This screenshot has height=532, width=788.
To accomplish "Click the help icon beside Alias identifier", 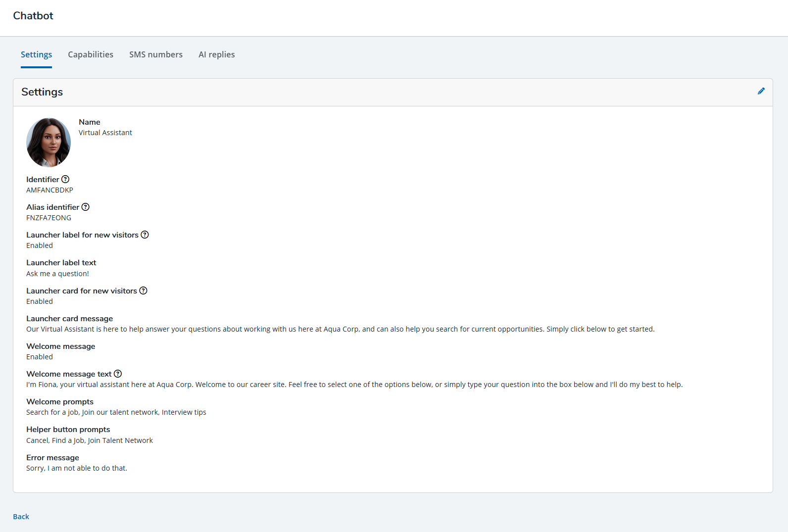I will coord(86,207).
